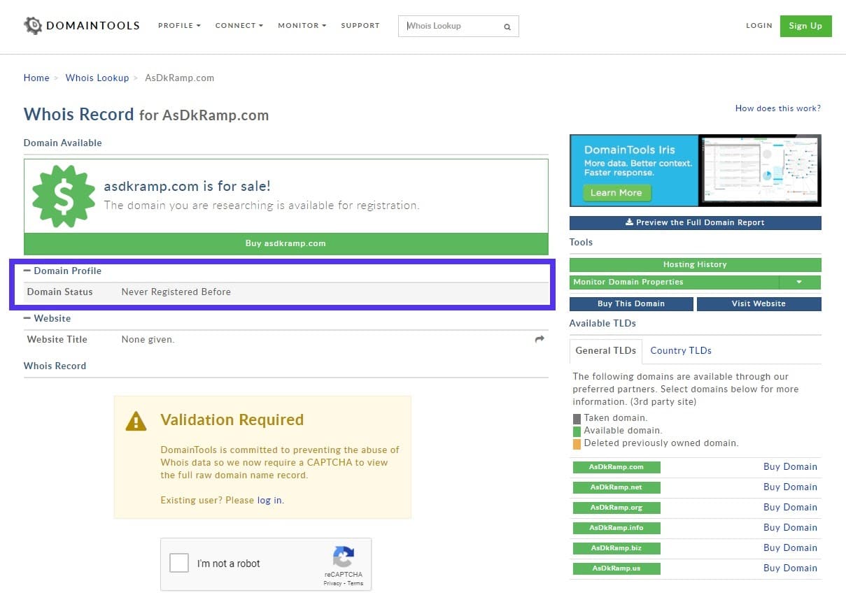Click inside the Whois Lookup search field
846x616 pixels.
pyautogui.click(x=448, y=26)
